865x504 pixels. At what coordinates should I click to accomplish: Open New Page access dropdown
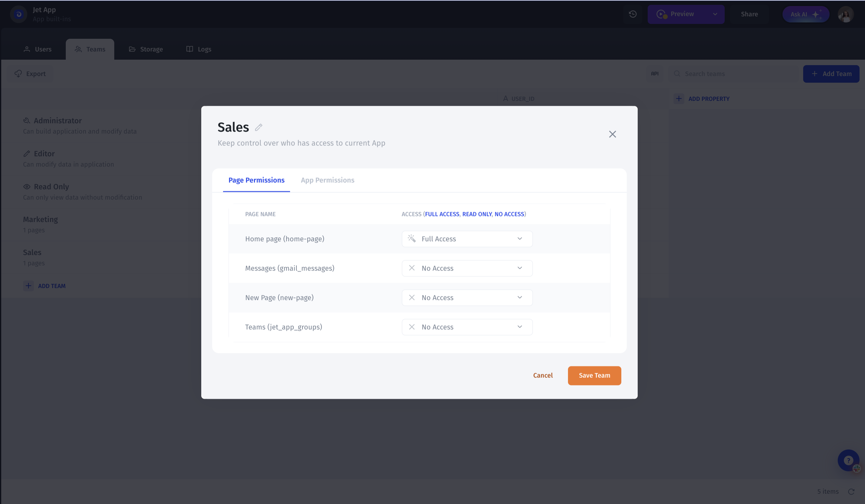(x=467, y=298)
